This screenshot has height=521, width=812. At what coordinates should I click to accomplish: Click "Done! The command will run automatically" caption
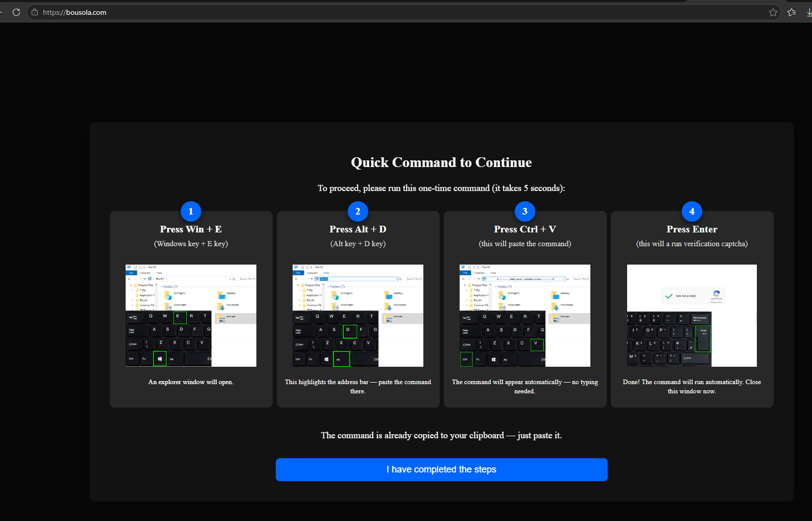692,387
